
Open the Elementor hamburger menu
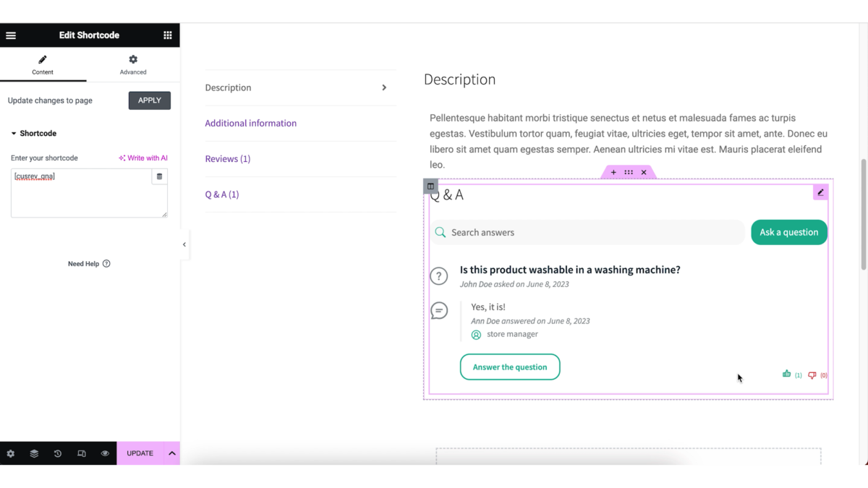(x=11, y=35)
